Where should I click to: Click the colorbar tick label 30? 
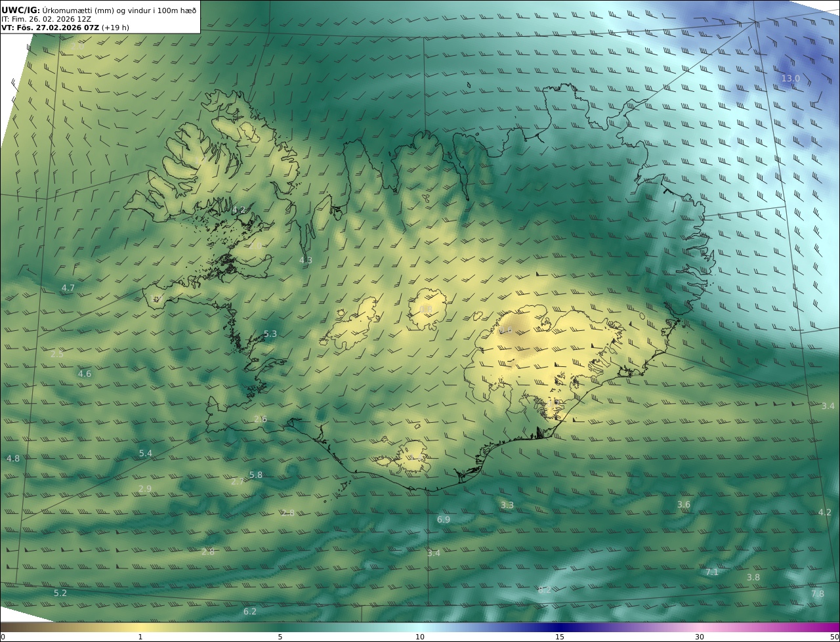pos(700,637)
